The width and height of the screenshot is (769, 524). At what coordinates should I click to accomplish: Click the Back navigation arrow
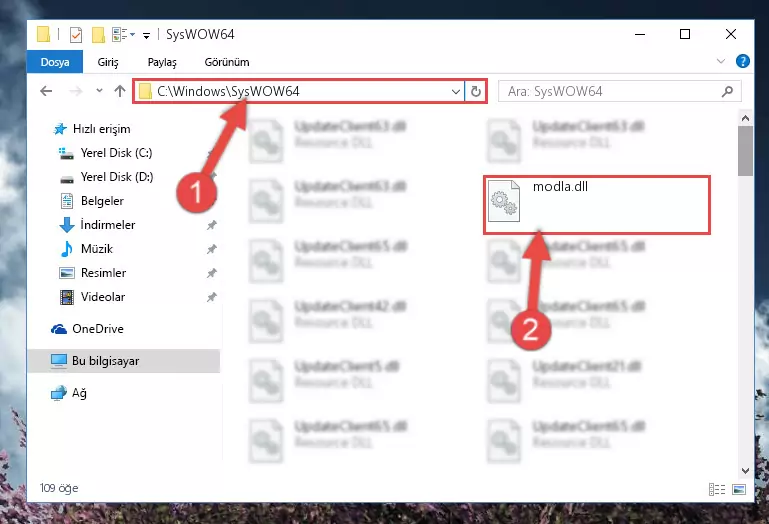pos(46,91)
